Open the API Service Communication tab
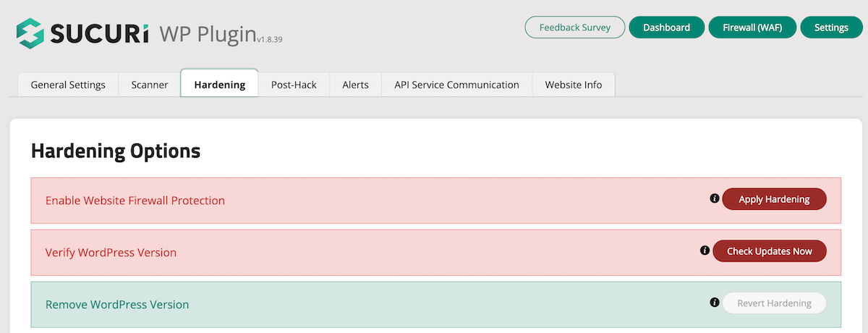 456,84
